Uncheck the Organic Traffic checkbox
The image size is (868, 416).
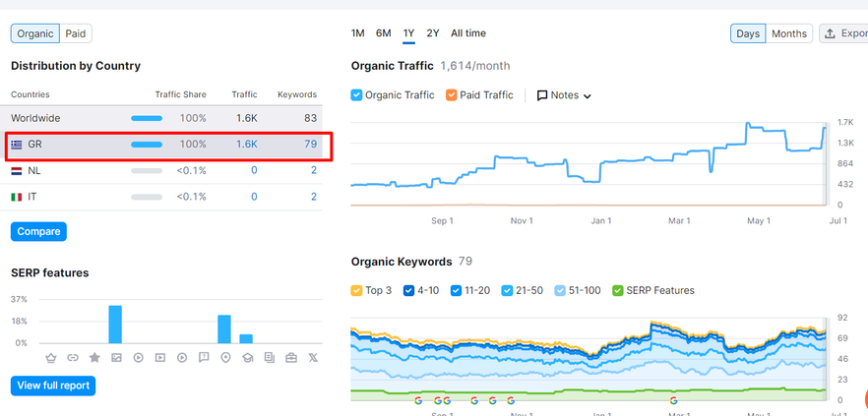pos(357,95)
